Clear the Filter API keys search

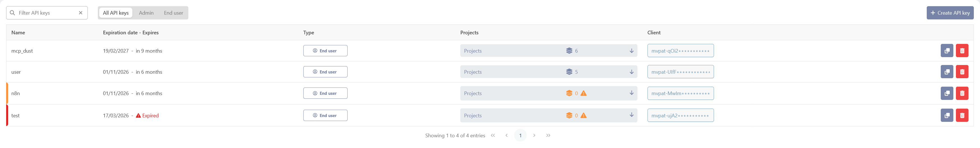pyautogui.click(x=81, y=13)
